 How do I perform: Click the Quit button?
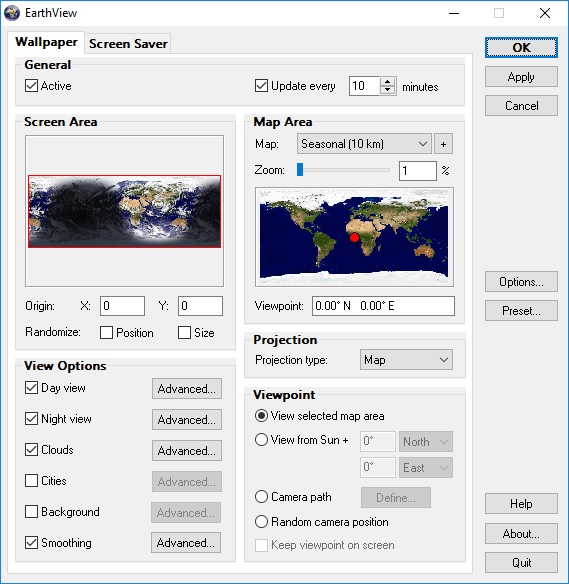(521, 562)
